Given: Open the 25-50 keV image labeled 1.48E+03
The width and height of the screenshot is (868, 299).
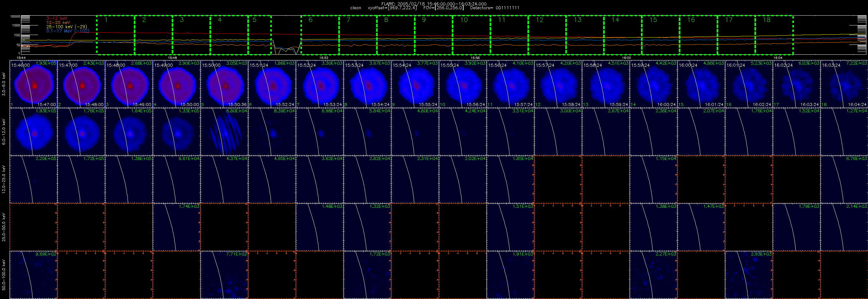Looking at the screenshot, I should [320, 227].
